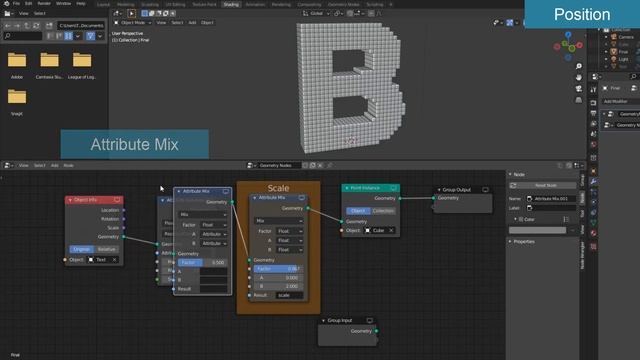The width and height of the screenshot is (640, 360).
Task: Go to parent directory in file browser
Action: point(27,25)
